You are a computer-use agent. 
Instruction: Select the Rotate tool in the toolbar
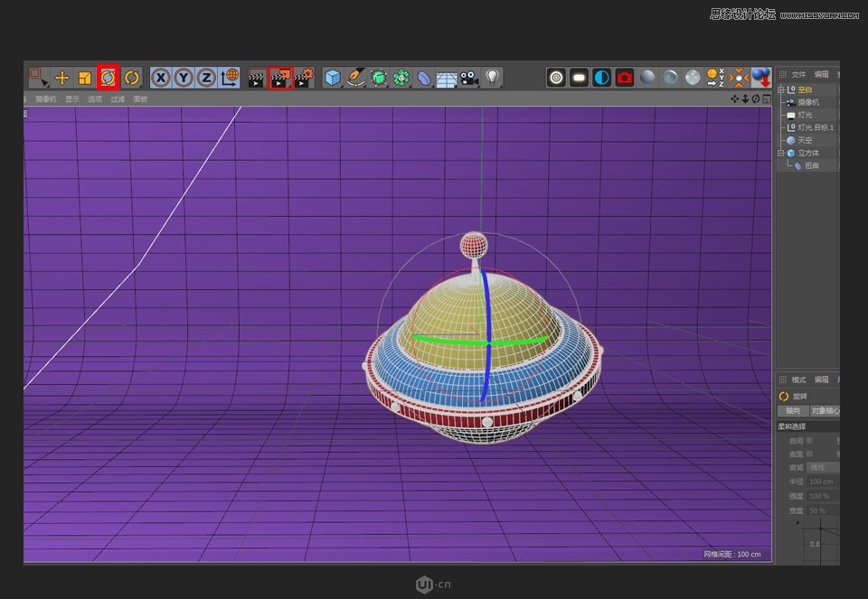108,78
